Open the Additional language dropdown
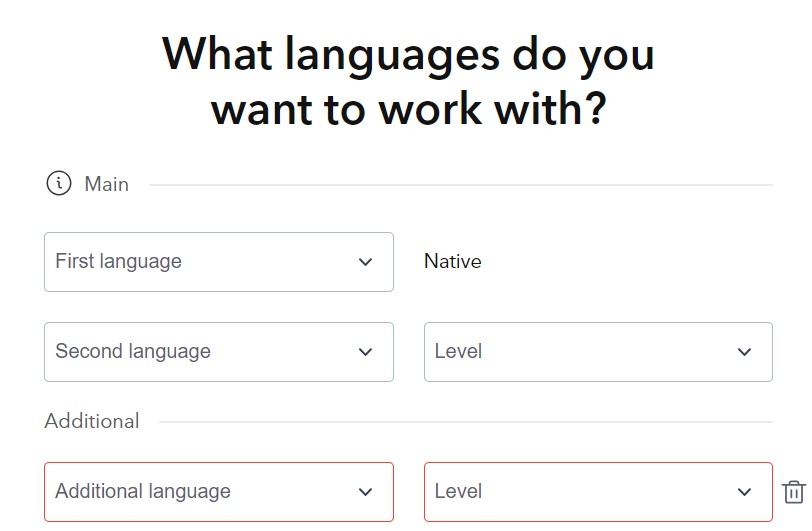The height and width of the screenshot is (531, 812). 219,492
